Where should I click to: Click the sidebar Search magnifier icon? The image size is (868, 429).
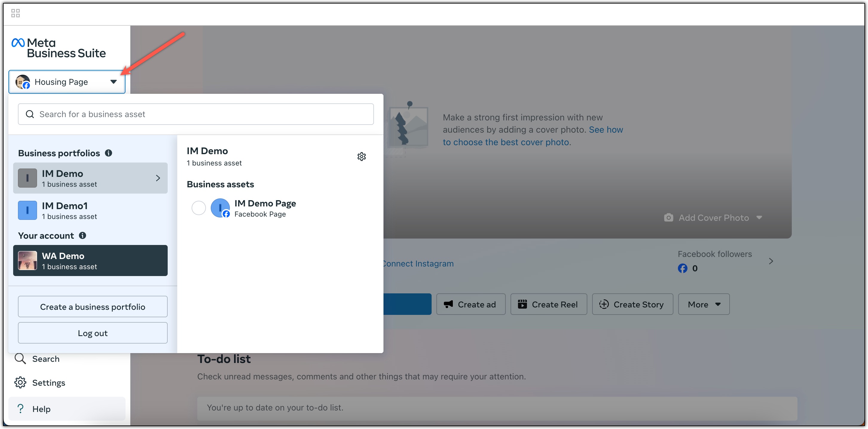(x=20, y=358)
